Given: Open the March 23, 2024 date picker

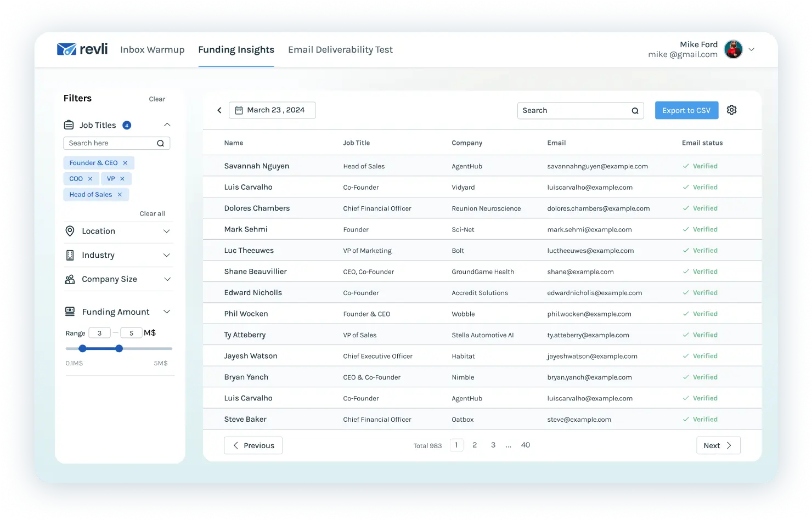Looking at the screenshot, I should (272, 110).
